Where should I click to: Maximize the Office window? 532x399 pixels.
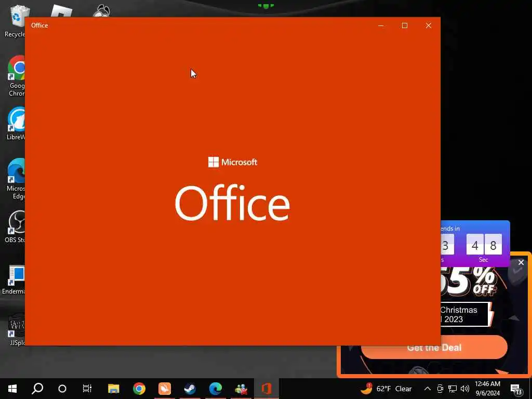click(404, 25)
